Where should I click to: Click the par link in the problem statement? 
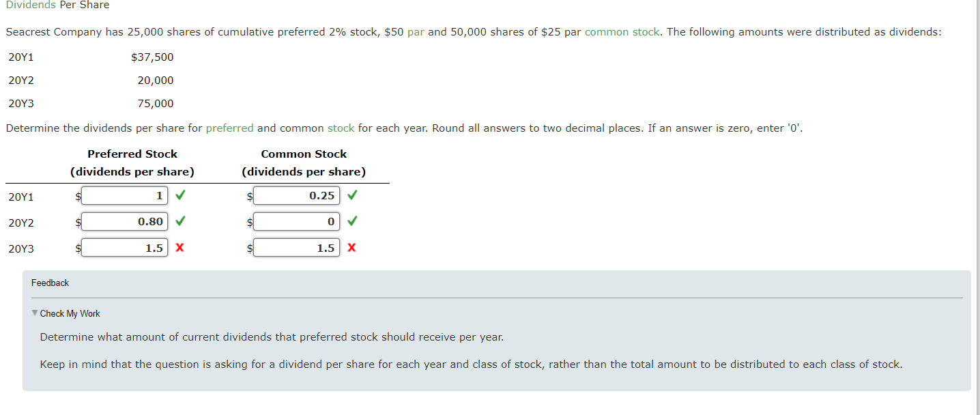[x=417, y=31]
